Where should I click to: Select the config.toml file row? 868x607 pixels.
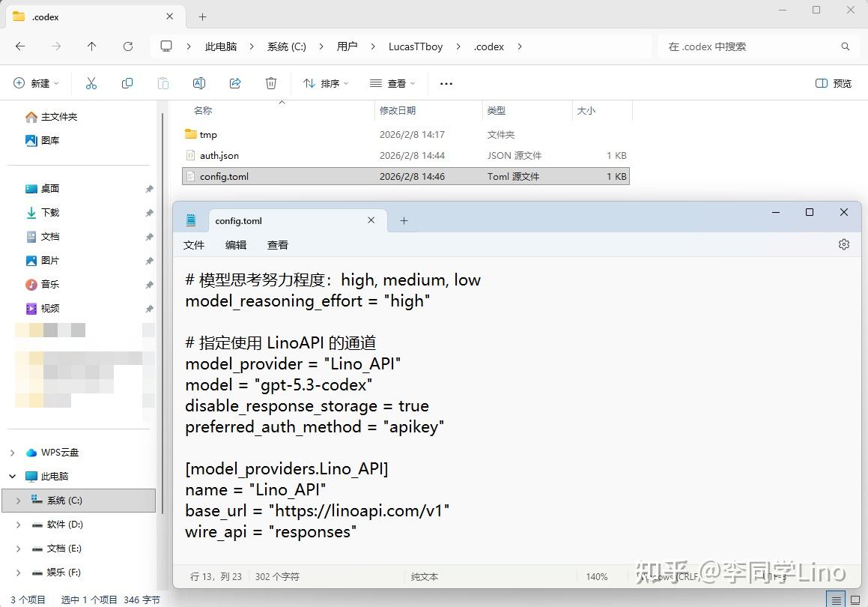click(x=406, y=177)
